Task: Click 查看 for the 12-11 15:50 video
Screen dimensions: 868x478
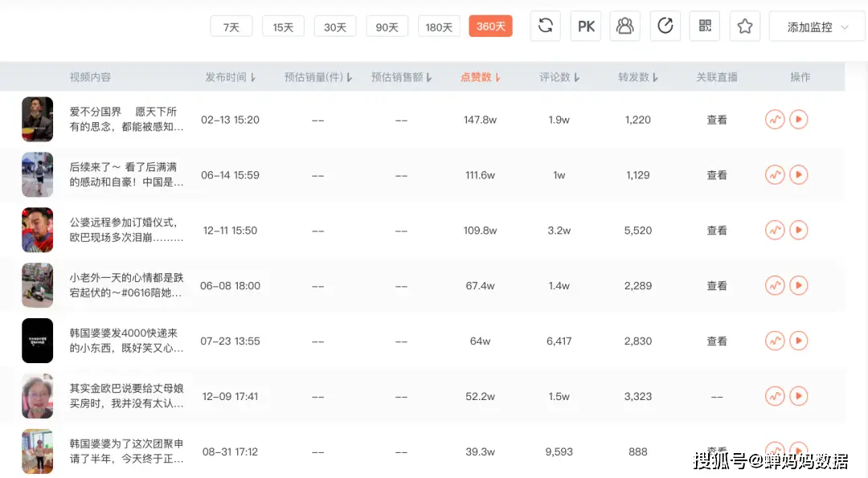Action: 716,231
